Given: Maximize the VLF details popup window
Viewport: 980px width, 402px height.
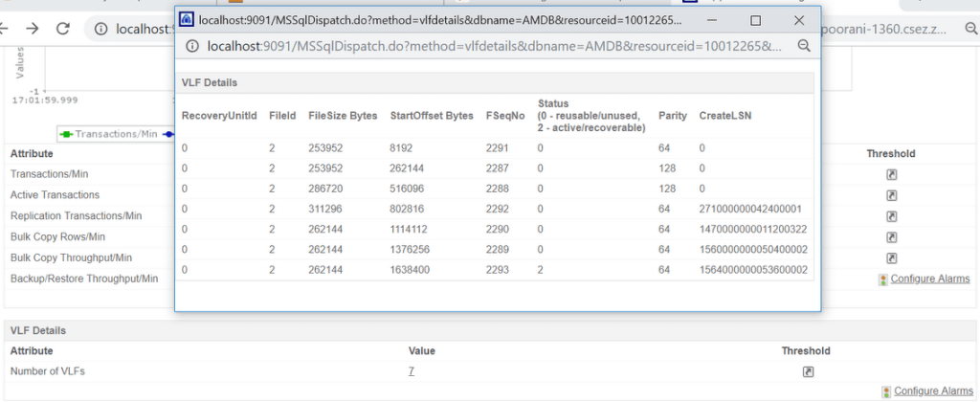Looking at the screenshot, I should (x=755, y=20).
